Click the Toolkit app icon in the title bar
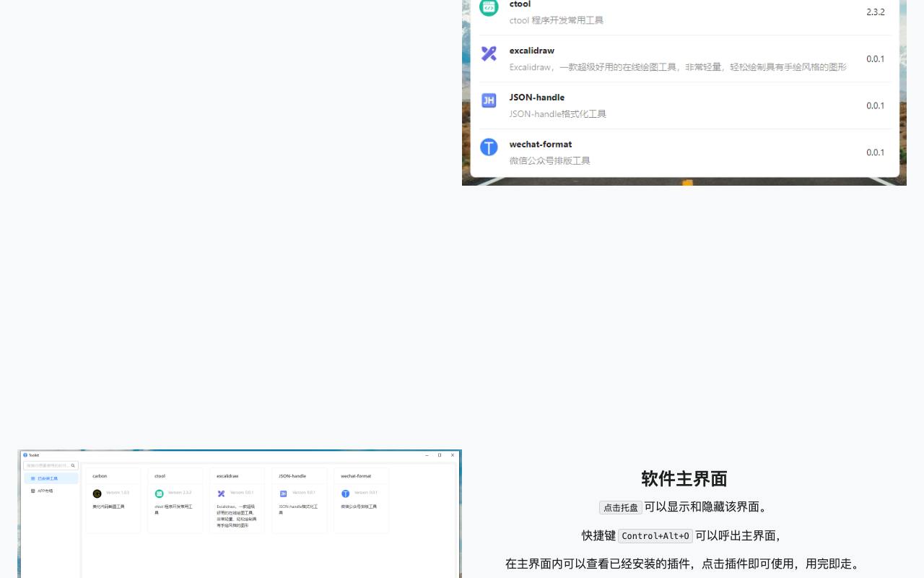The image size is (924, 578). point(25,455)
